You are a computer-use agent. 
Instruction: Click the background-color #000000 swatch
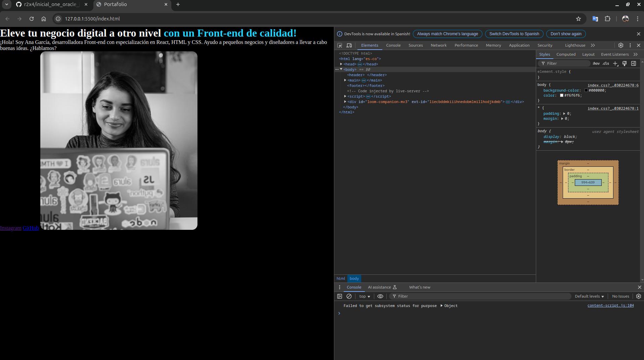pos(586,90)
